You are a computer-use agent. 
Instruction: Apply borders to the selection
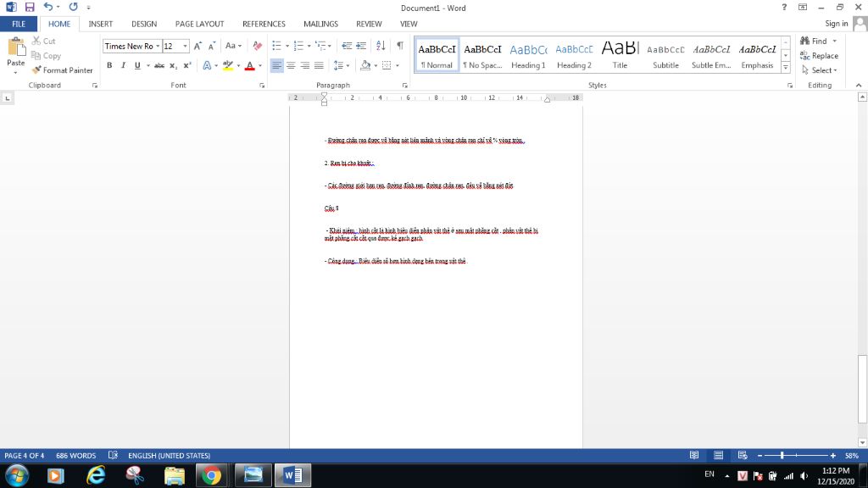(x=387, y=65)
